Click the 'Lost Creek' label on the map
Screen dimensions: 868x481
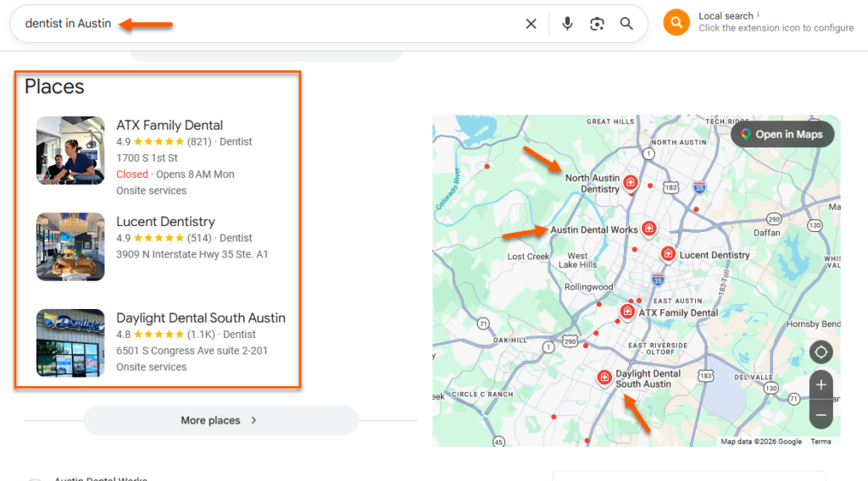(528, 257)
